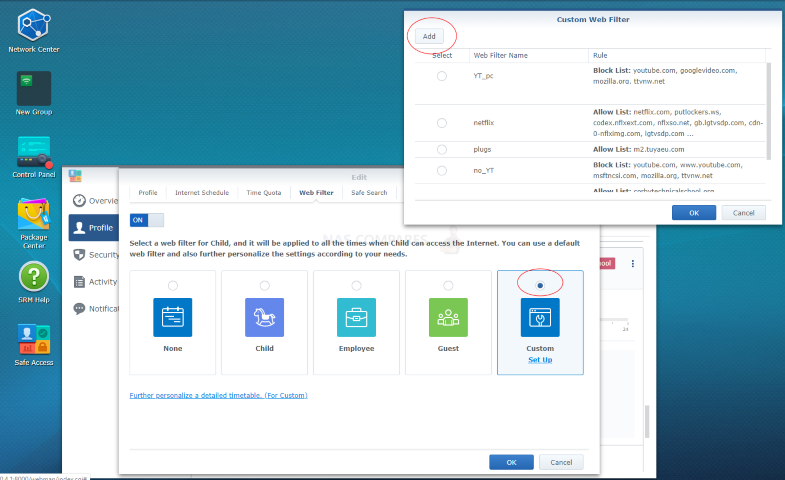Screen dimensions: 785x480
Task: Click the YT_pc filter name
Action: (484, 76)
